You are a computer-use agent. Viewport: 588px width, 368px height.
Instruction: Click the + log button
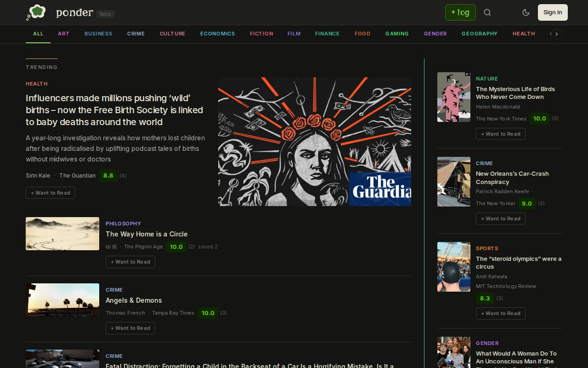pos(460,12)
